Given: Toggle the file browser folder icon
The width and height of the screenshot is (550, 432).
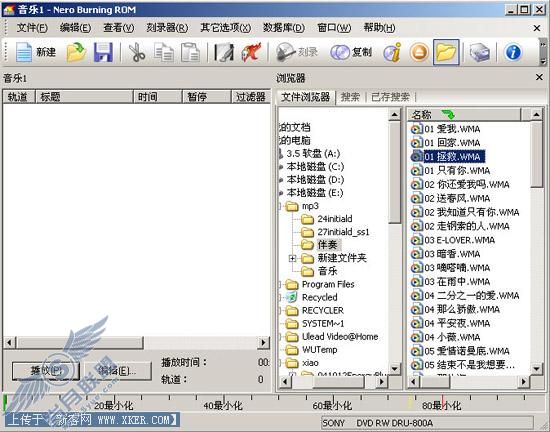Looking at the screenshot, I should click(x=446, y=53).
